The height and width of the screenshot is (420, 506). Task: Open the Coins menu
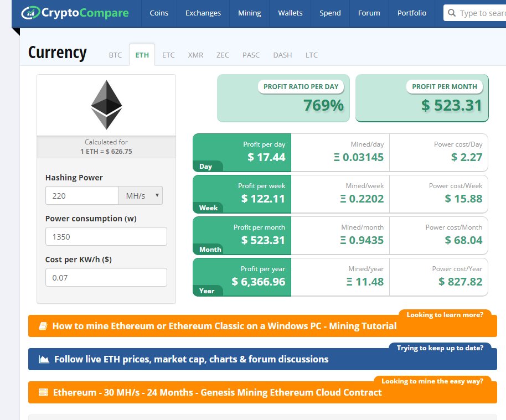159,13
